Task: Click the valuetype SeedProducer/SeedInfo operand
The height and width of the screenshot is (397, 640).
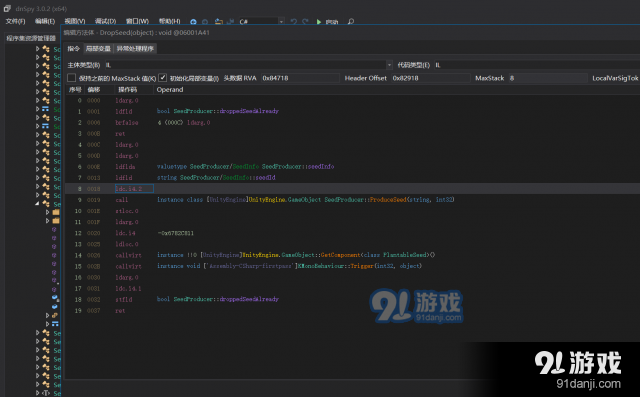Action: tap(245, 166)
